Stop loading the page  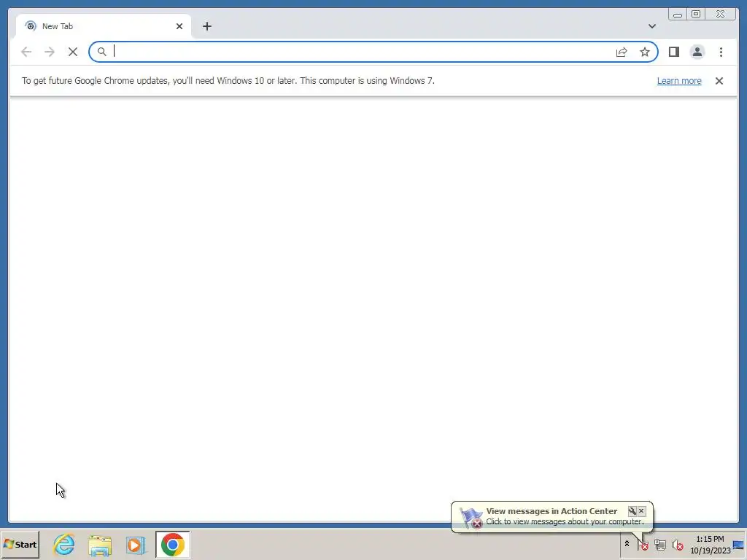pos(73,52)
